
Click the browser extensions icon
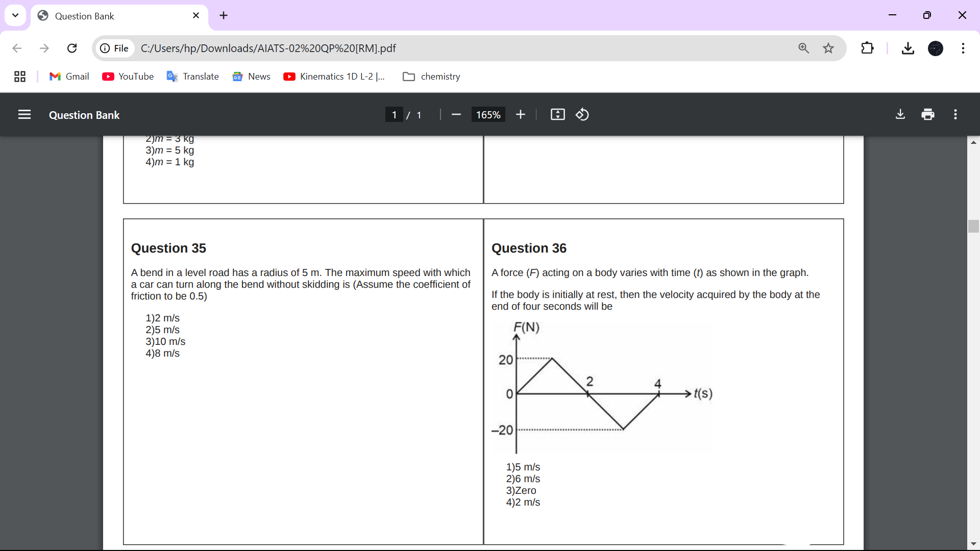tap(868, 48)
